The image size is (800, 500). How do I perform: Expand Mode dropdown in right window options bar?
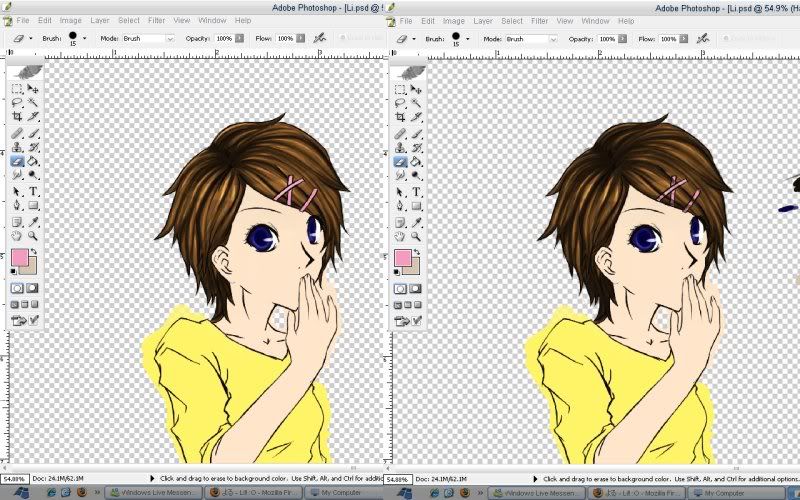(553, 39)
